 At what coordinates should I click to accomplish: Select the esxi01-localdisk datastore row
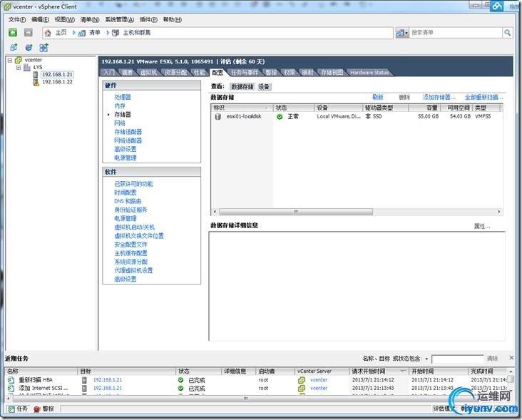coord(357,116)
